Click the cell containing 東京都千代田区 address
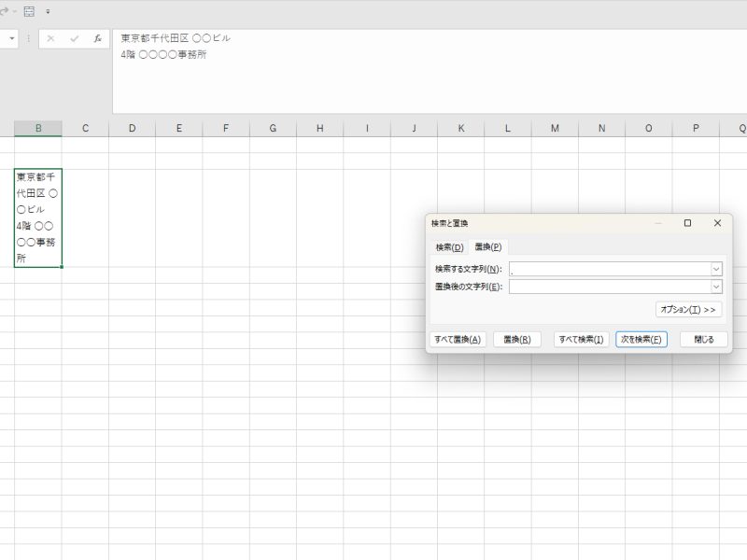 tap(38, 218)
